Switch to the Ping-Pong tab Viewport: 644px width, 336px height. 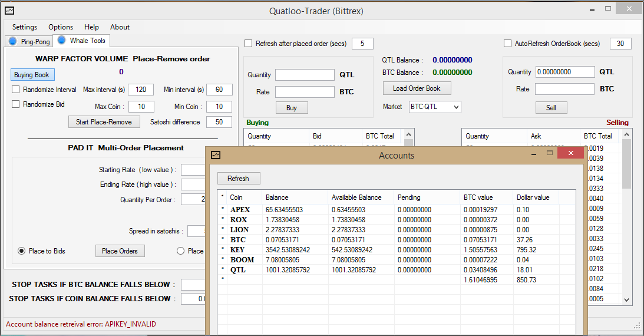tap(29, 41)
